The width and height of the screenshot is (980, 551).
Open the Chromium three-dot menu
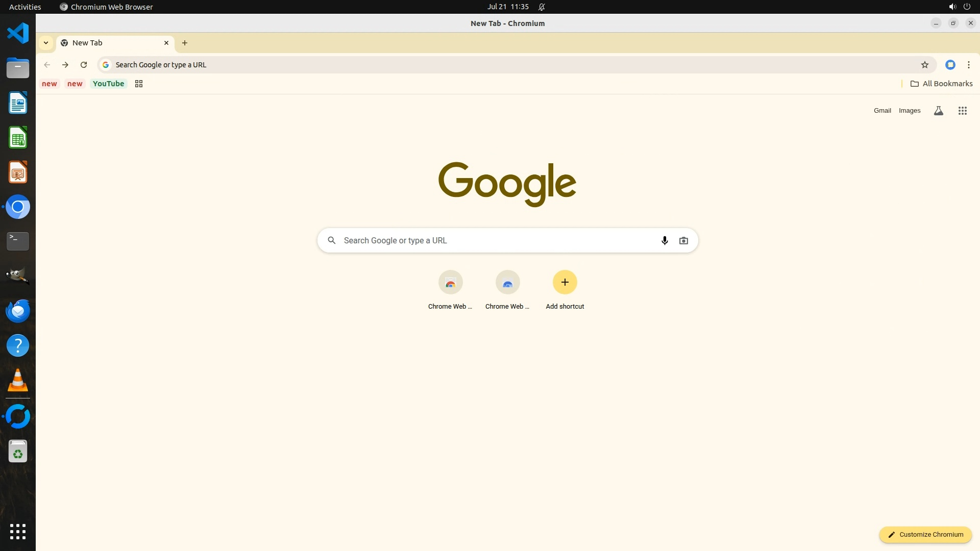point(968,65)
